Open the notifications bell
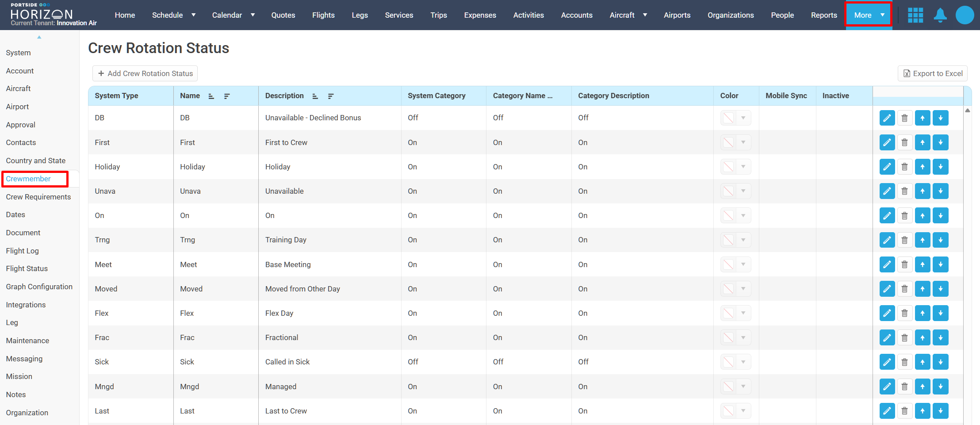This screenshot has height=425, width=980. pos(940,15)
